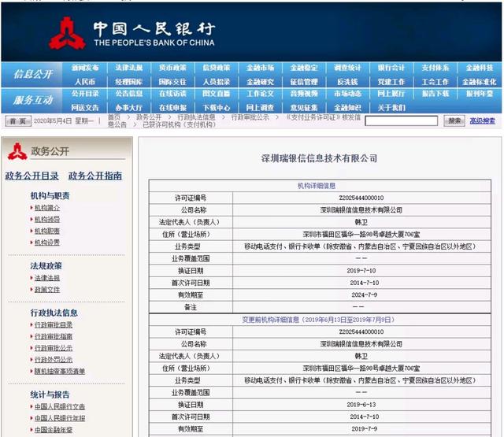
Task: Open 中国人民银行文告 sidebar link
Action: click(60, 406)
